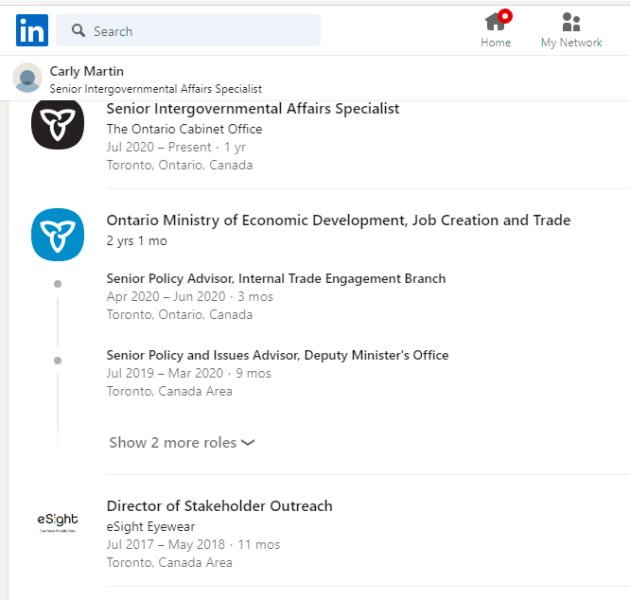Click the 2 yrs 1 mo duration text
630x600 pixels.
[x=137, y=241]
